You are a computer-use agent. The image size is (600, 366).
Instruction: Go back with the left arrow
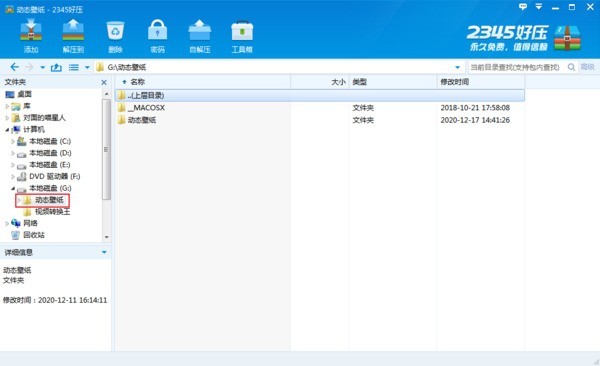[x=14, y=67]
